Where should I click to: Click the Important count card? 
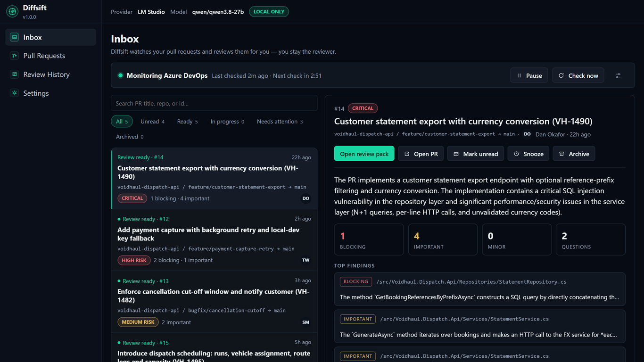click(443, 239)
